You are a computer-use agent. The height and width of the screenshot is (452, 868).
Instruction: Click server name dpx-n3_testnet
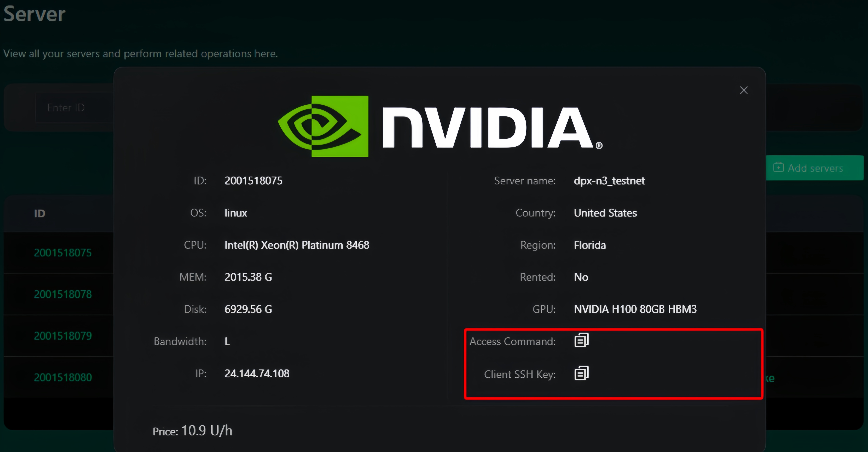click(x=609, y=181)
